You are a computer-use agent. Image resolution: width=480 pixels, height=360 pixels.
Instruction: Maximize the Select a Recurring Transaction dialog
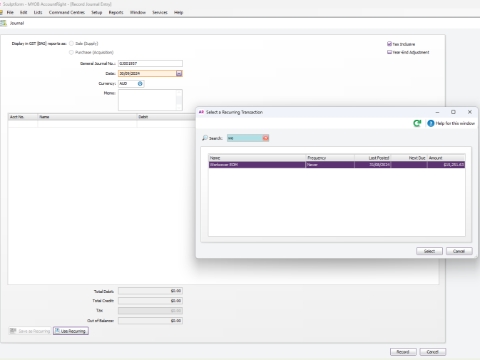point(453,112)
